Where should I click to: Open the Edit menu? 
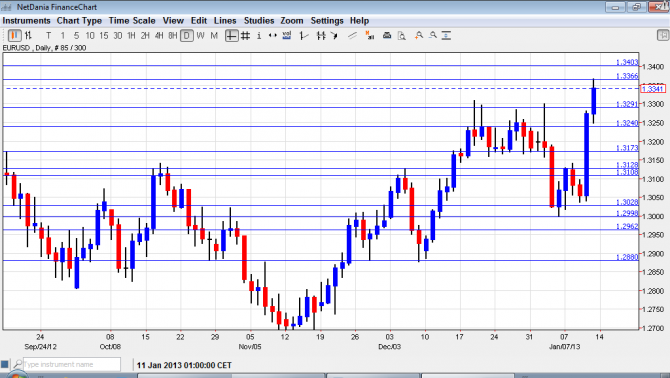click(x=199, y=21)
